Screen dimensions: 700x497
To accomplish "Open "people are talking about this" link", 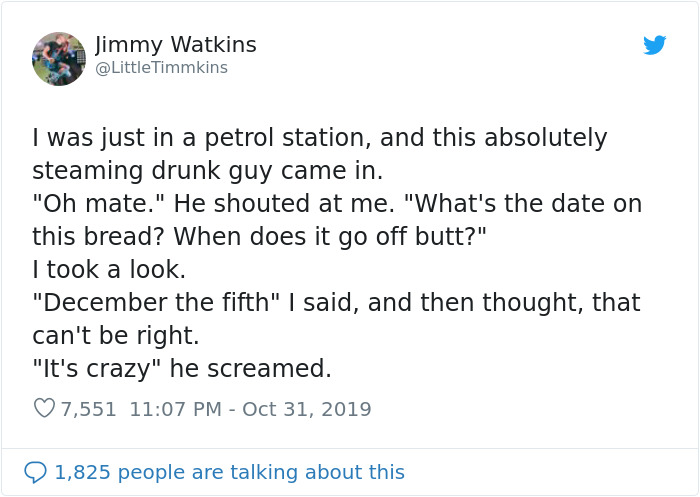I will coord(264,472).
